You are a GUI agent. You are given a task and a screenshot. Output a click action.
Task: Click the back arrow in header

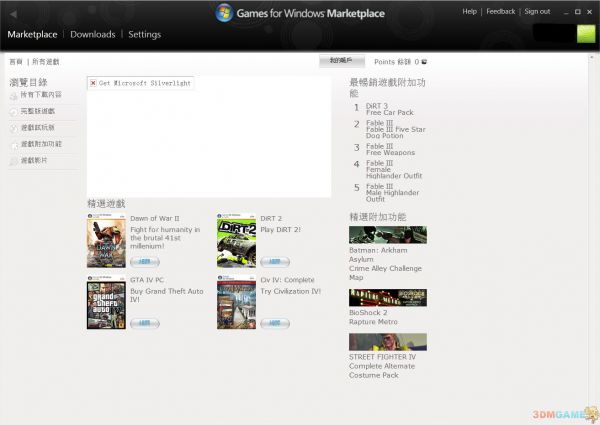[x=13, y=13]
